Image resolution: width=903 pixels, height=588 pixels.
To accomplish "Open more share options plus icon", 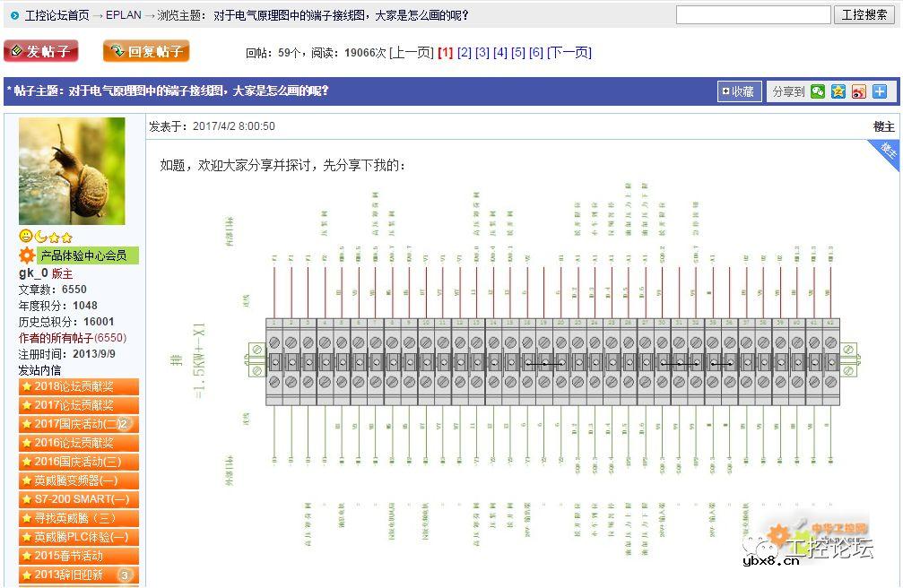I will click(879, 91).
